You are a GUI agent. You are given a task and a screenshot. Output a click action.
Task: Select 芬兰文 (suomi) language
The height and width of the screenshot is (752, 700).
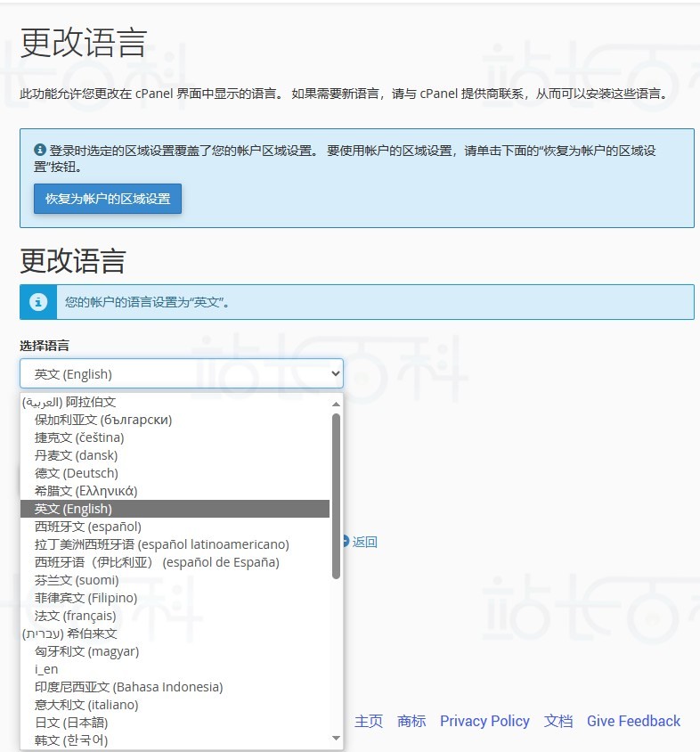coord(175,580)
